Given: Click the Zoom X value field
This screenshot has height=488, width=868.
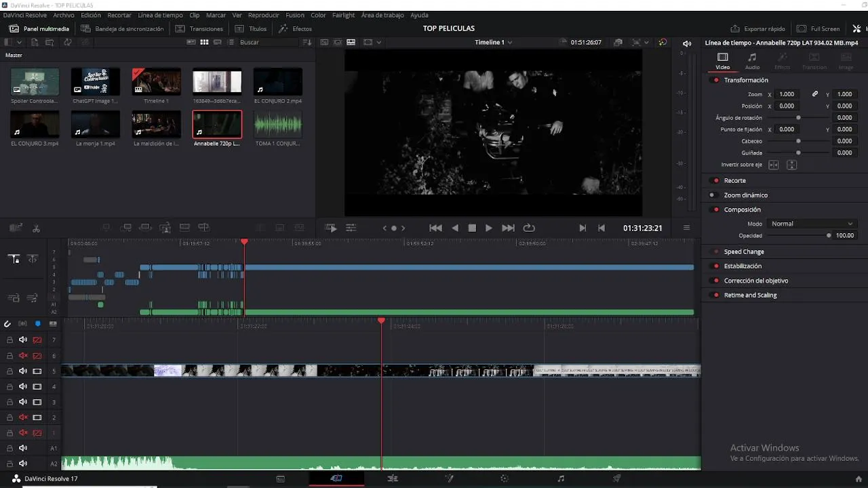Looking at the screenshot, I should [x=787, y=94].
